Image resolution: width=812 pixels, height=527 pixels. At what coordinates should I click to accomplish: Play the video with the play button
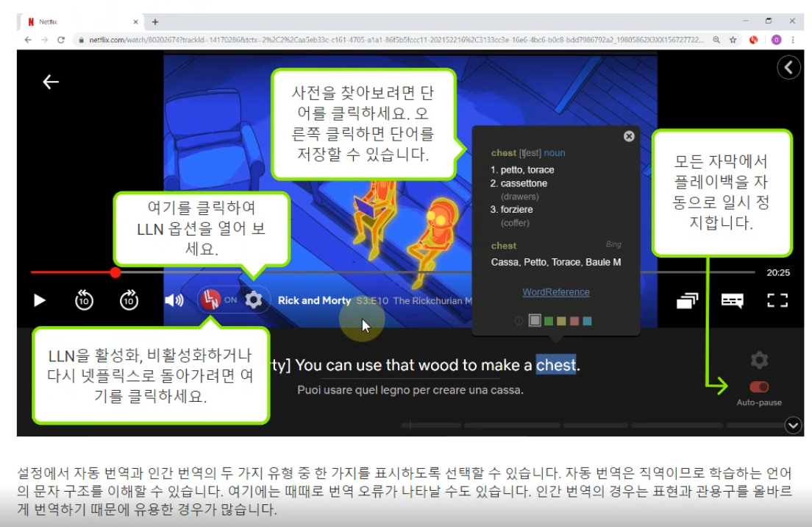pos(40,300)
